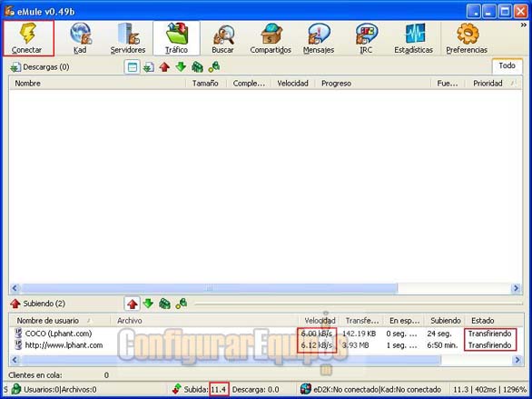Screen dimensions: 532x399
Task: Sort downloads by Comple... column
Action: [249, 84]
